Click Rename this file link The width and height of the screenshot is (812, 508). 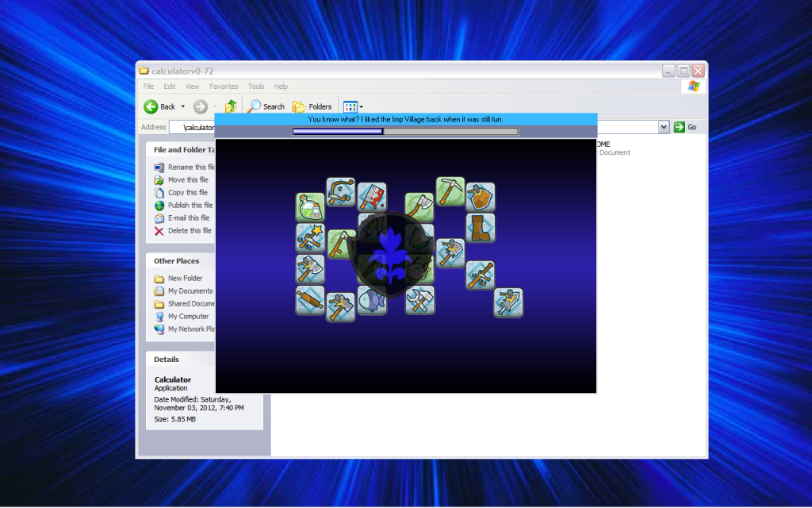coord(190,167)
